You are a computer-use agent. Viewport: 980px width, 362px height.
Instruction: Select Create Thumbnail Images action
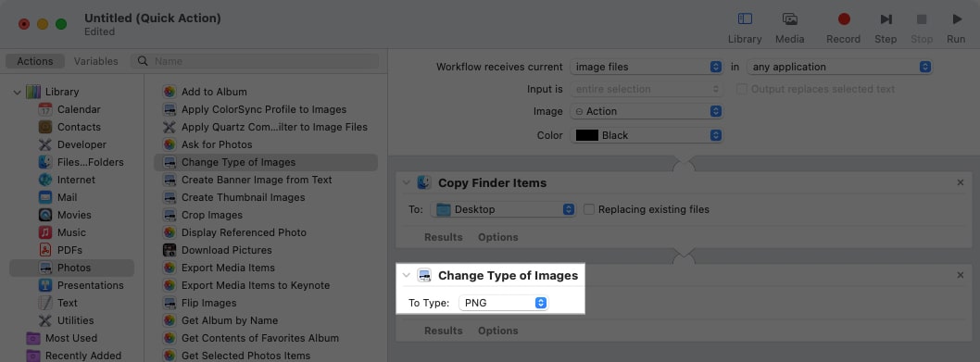click(x=243, y=197)
